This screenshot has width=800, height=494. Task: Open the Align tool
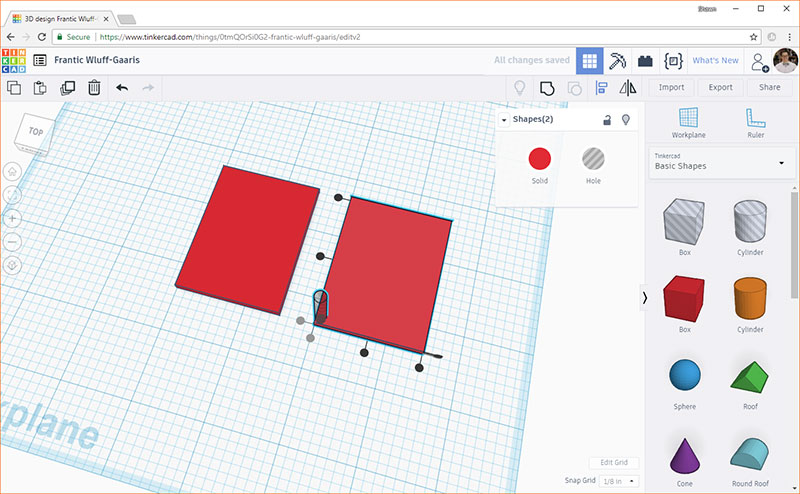coord(602,88)
